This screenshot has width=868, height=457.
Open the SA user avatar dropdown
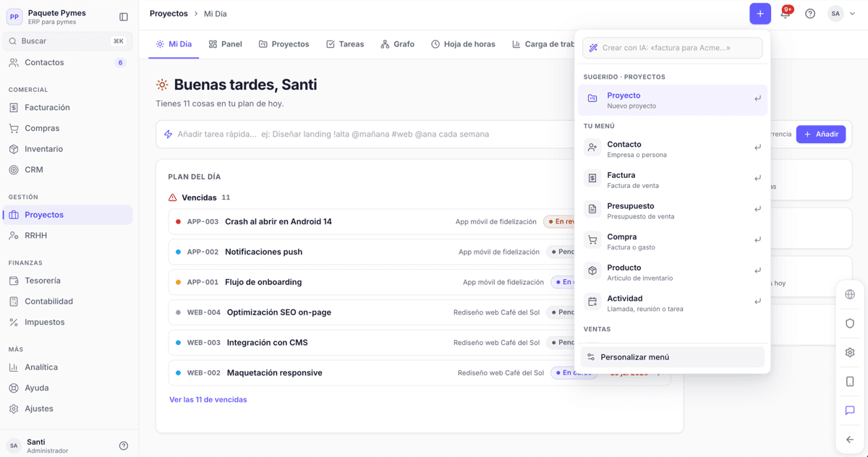pyautogui.click(x=843, y=14)
